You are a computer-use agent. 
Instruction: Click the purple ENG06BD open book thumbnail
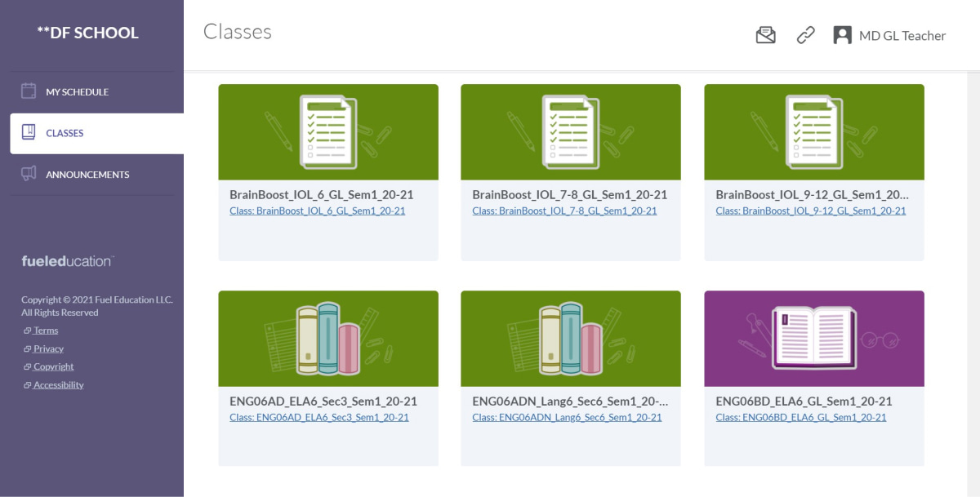point(813,338)
